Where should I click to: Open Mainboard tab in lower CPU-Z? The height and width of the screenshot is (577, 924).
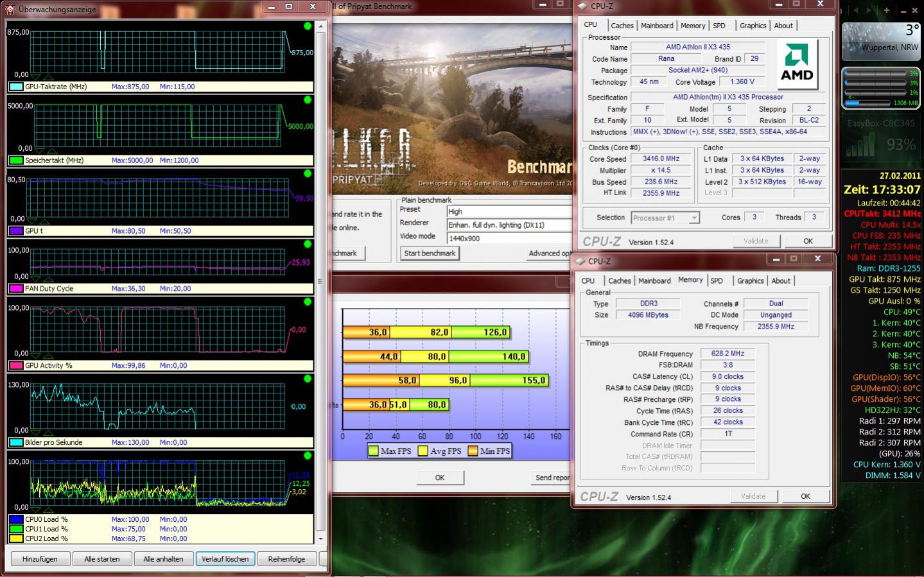[654, 281]
